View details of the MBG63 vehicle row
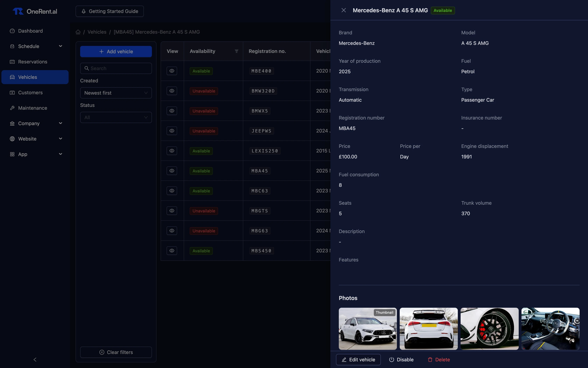 point(172,230)
